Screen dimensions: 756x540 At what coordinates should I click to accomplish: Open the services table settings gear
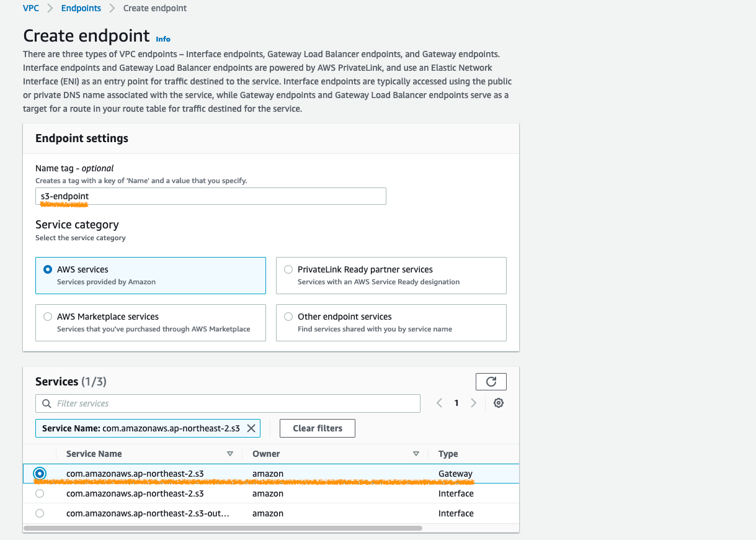tap(498, 403)
